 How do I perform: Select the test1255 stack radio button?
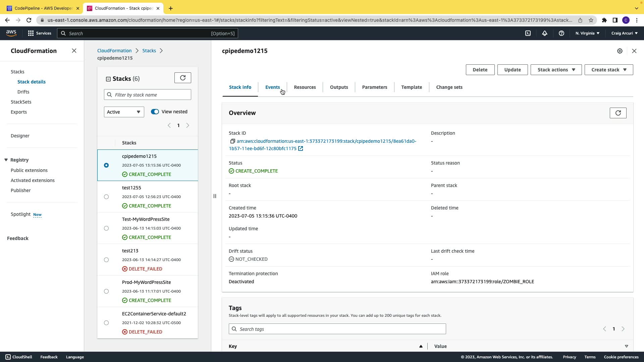coord(106,197)
